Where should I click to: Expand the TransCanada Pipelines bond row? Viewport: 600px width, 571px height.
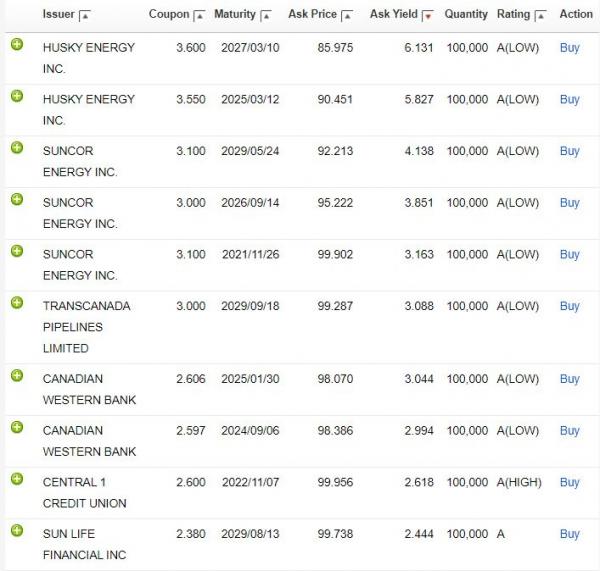pyautogui.click(x=17, y=303)
